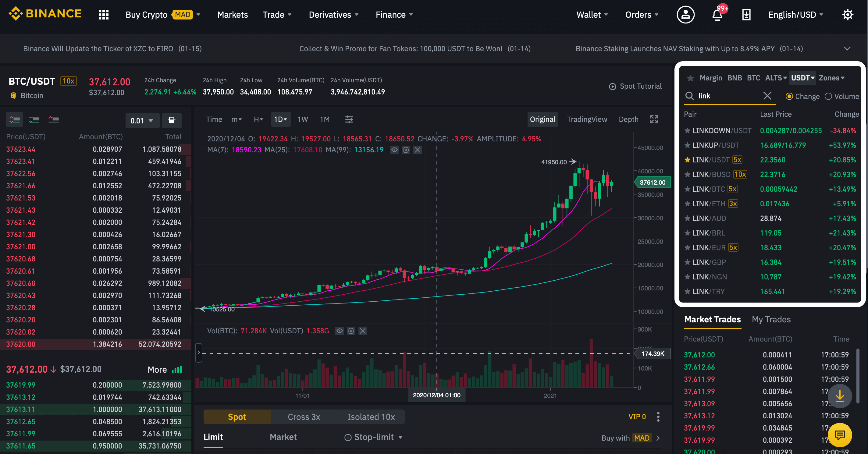Select the LINK/ETH pair row
Screen dimensions: 868x454
tap(770, 204)
